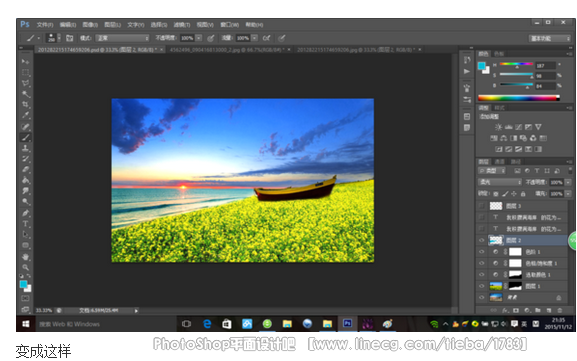Open the 图像 menu
Image resolution: width=577 pixels, height=361 pixels.
pyautogui.click(x=90, y=25)
